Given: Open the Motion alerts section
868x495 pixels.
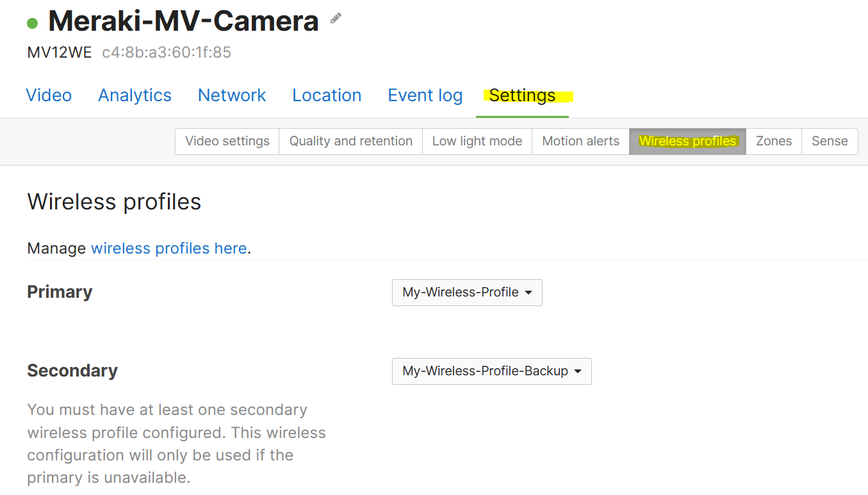Looking at the screenshot, I should [580, 141].
